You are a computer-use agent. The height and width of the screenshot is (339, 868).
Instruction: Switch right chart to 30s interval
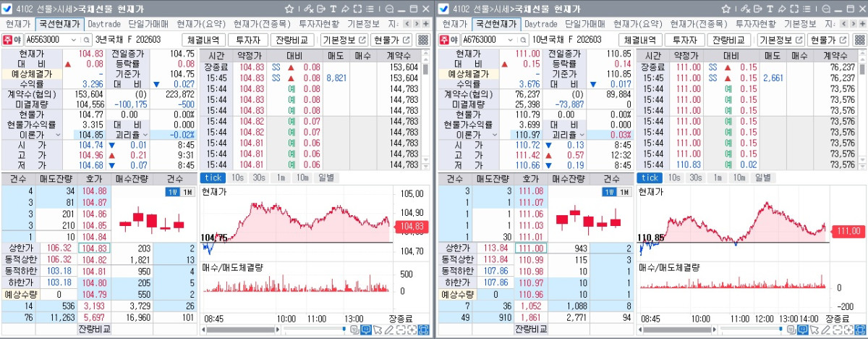694,177
